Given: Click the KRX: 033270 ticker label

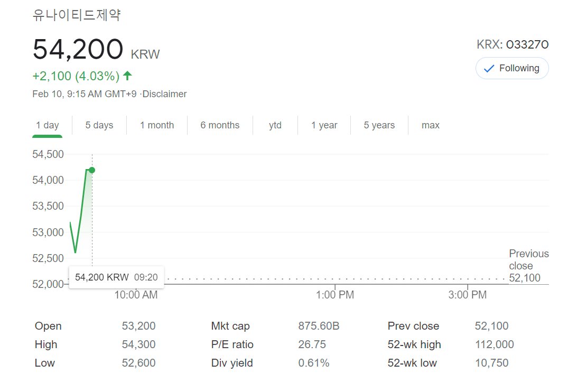Looking at the screenshot, I should pyautogui.click(x=513, y=44).
